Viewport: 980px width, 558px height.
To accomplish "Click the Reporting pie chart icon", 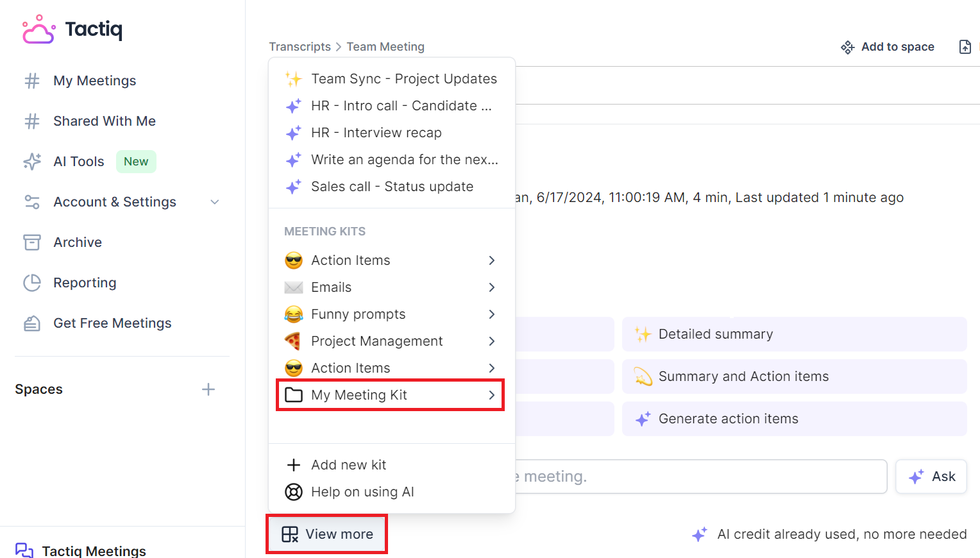I will click(32, 283).
